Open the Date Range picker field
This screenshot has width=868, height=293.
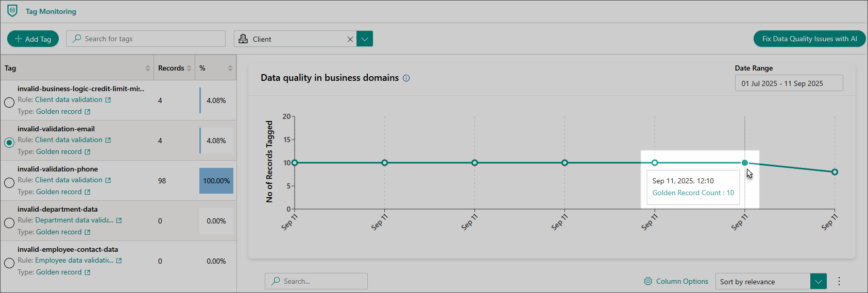[788, 83]
